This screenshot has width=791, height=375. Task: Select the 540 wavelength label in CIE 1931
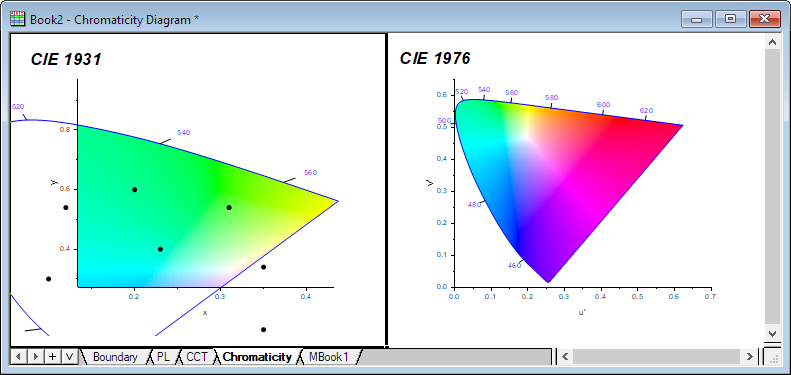coord(184,133)
